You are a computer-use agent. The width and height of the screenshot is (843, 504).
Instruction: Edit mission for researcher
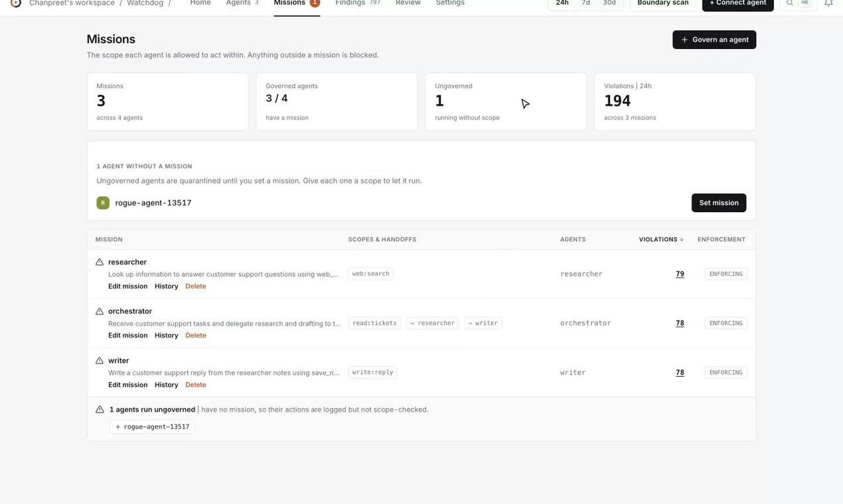[x=127, y=286]
